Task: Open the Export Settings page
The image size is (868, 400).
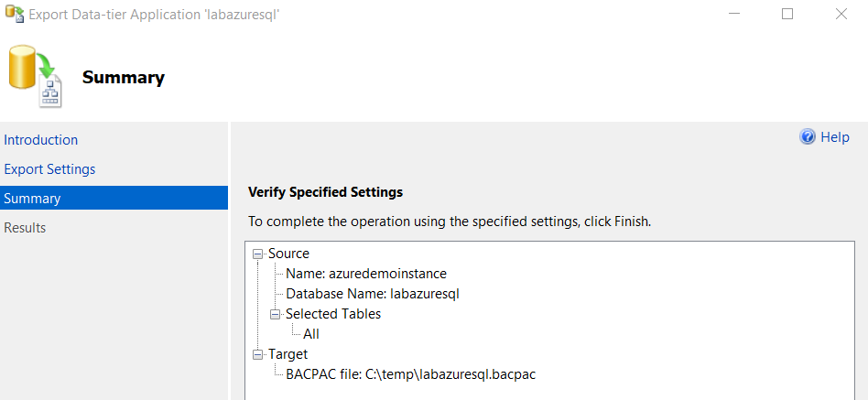Action: tap(49, 169)
